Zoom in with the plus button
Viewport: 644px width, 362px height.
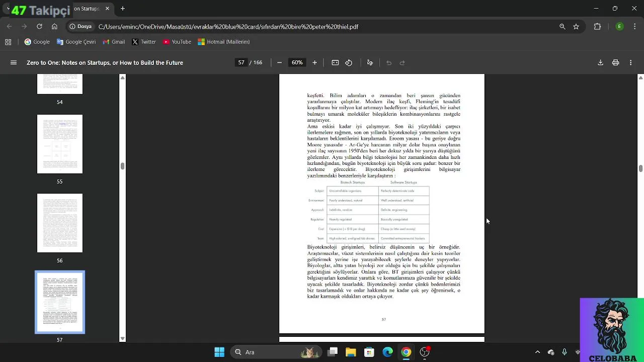coord(315,63)
